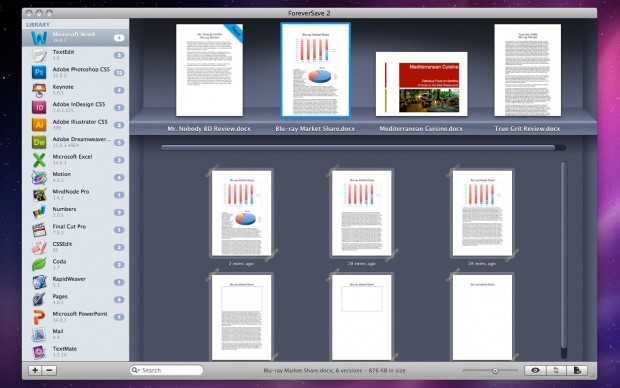Image resolution: width=620 pixels, height=388 pixels.
Task: Open the TextEdit library entry
Action: coord(76,55)
